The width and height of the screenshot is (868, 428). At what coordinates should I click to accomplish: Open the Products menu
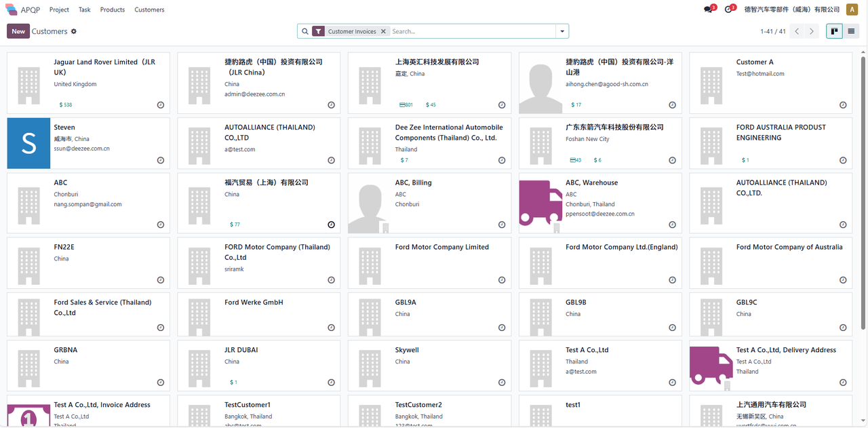tap(112, 9)
